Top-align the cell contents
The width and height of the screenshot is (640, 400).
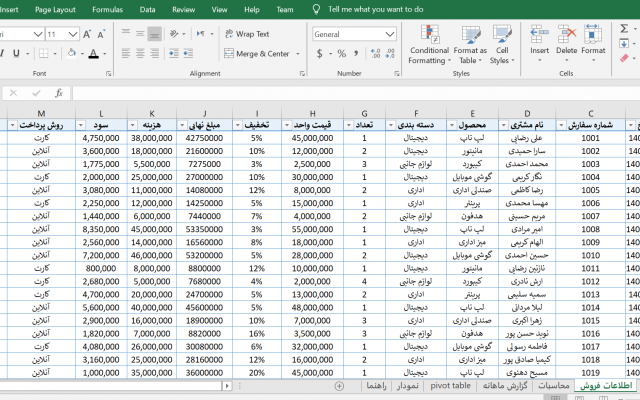[126, 33]
